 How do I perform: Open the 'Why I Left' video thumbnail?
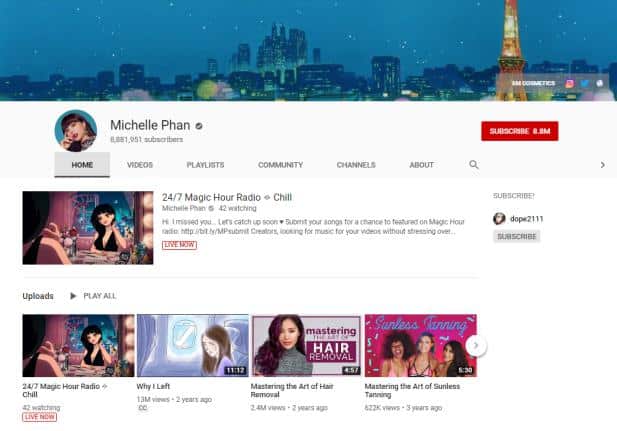(192, 346)
